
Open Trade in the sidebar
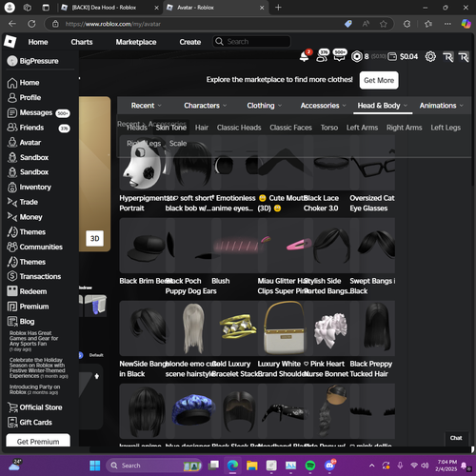(x=23, y=202)
